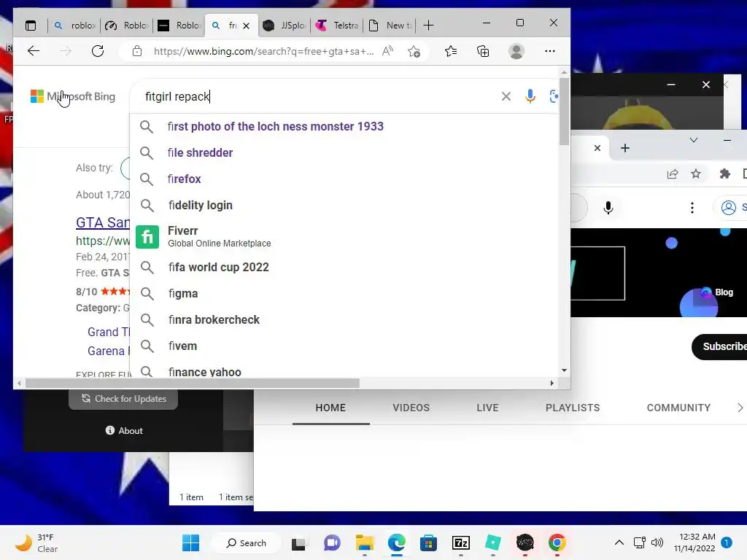
Task: Open taskbar Search box
Action: point(247,542)
